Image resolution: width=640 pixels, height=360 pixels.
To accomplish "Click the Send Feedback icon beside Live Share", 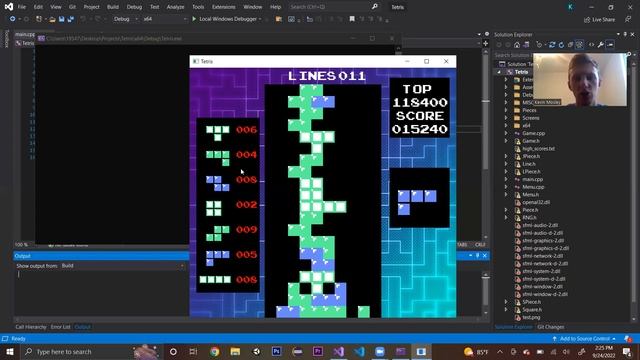I will pos(628,20).
